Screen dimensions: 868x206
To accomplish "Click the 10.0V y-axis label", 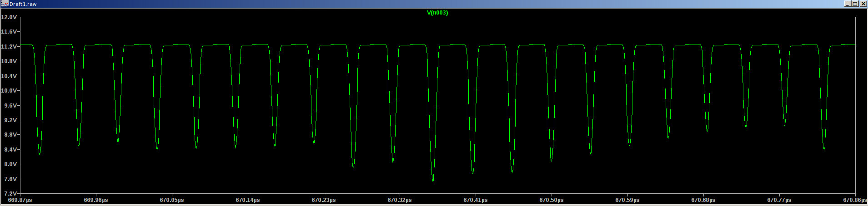I will pos(9,91).
